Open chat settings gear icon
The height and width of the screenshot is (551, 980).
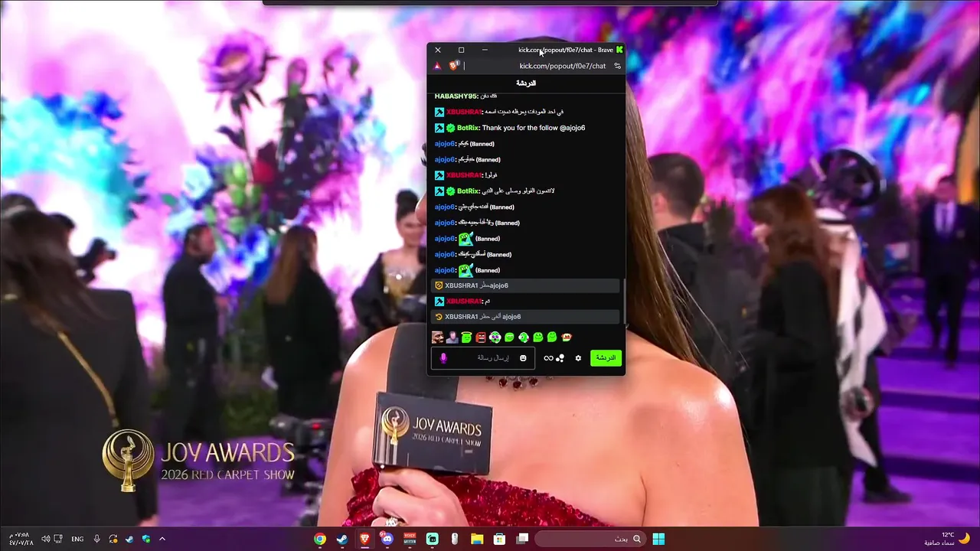tap(578, 358)
